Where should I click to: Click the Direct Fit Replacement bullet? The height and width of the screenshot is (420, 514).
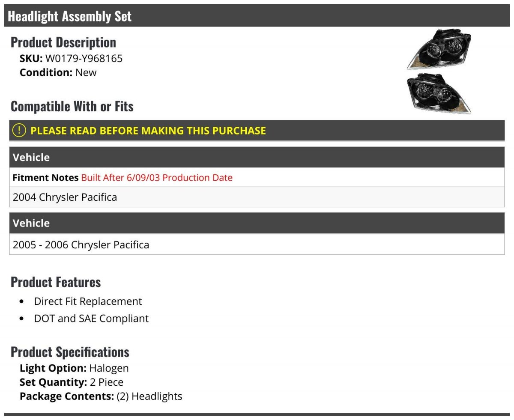click(88, 301)
